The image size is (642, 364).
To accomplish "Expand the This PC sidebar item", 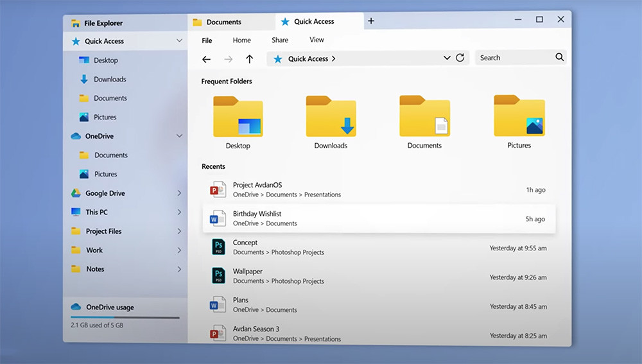I will click(x=179, y=212).
